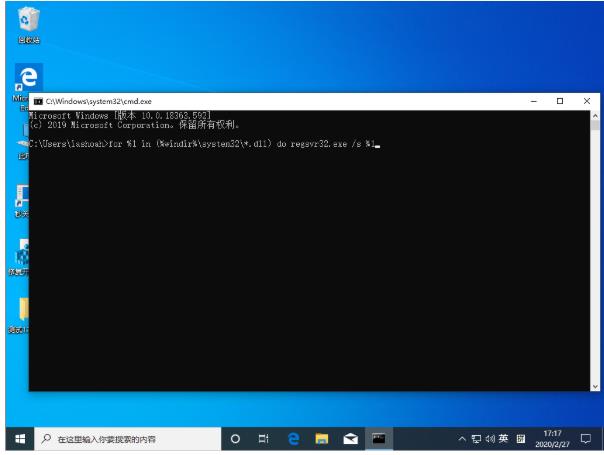
Task: Open the clock showing 17:17
Action: click(x=552, y=438)
